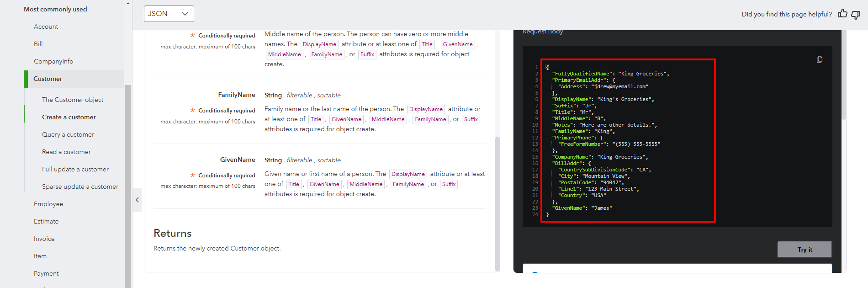This screenshot has width=868, height=288.
Task: Click code line "GivenName": "James"
Action: point(582,208)
